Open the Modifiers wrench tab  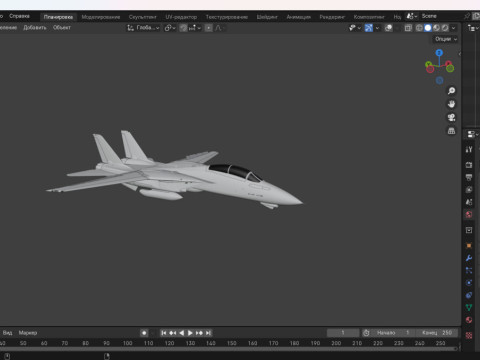(x=469, y=258)
